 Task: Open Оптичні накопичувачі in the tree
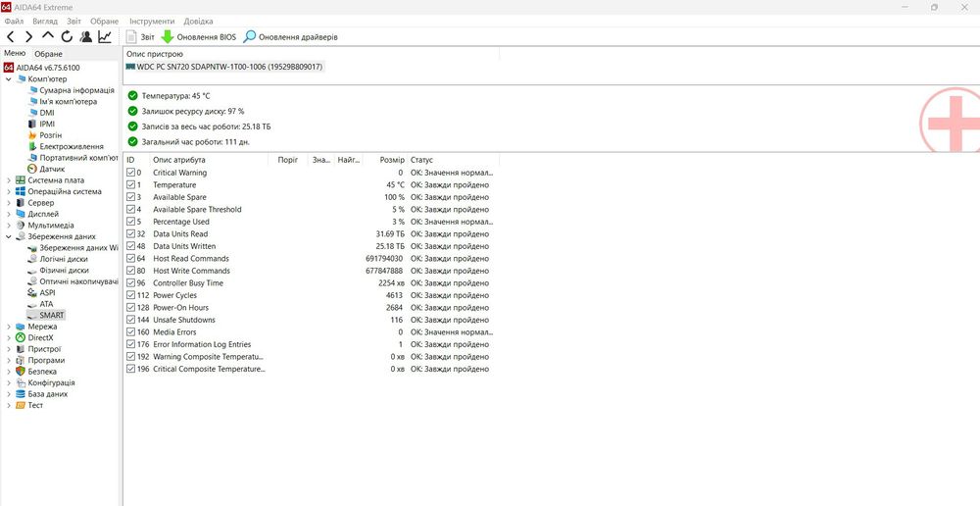tap(73, 281)
